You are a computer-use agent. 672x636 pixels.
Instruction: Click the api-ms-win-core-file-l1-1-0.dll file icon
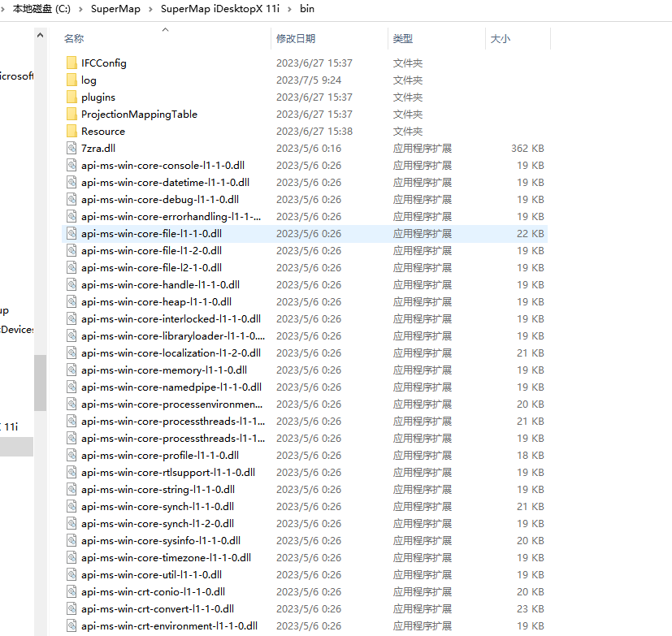point(72,233)
